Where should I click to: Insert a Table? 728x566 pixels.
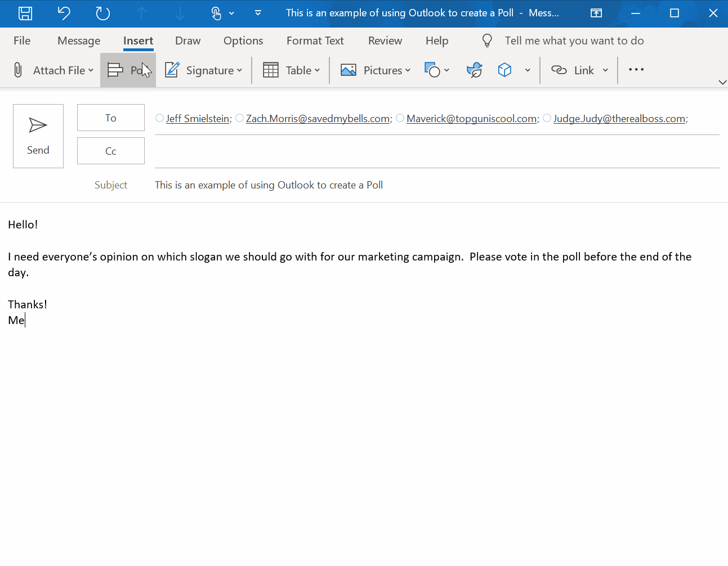pyautogui.click(x=291, y=70)
